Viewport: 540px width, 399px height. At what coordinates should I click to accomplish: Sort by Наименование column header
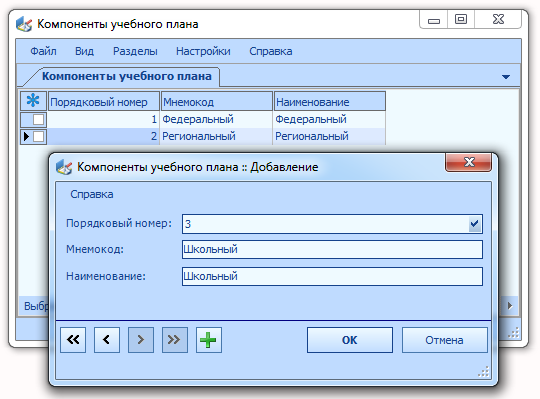(330, 101)
